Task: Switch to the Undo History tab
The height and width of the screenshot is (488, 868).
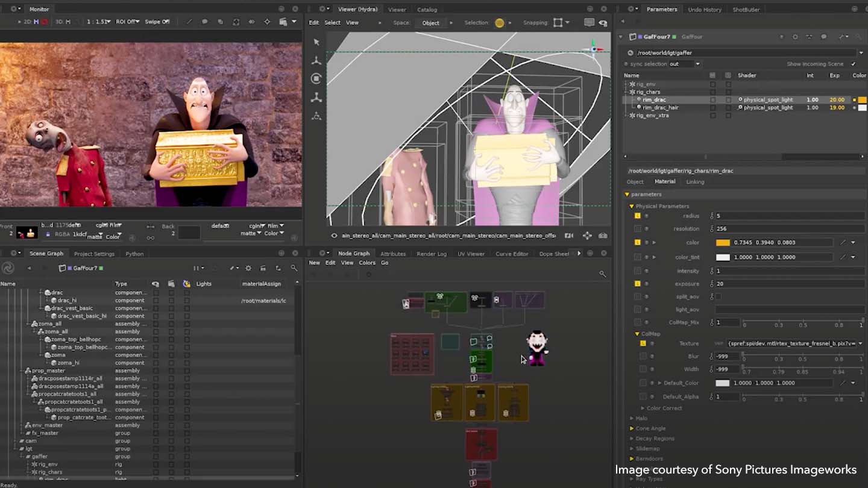Action: coord(704,10)
